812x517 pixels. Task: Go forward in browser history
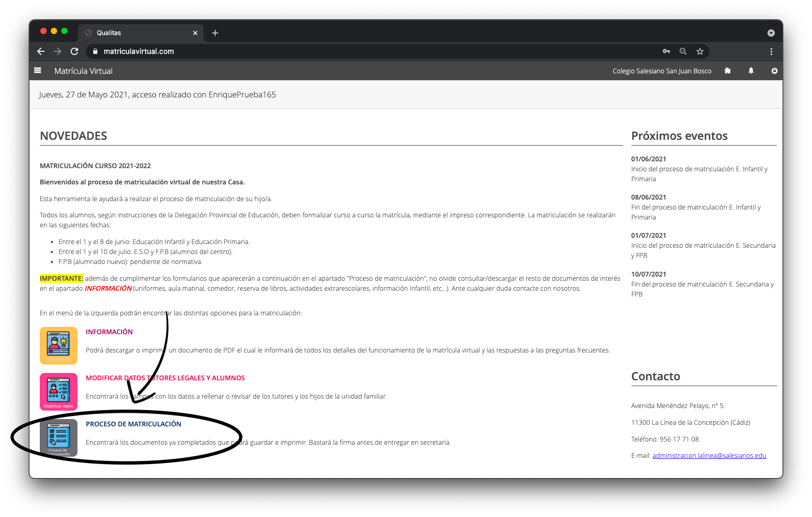coord(58,51)
